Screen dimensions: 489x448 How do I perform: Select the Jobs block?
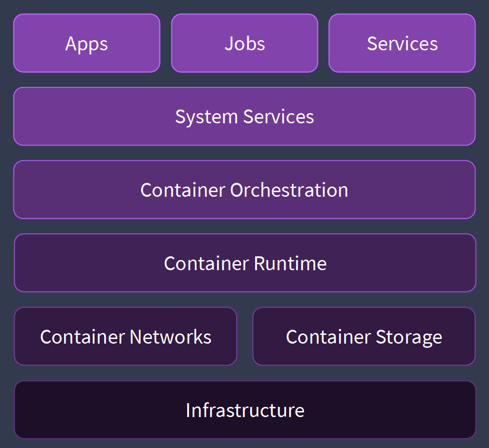pos(245,43)
